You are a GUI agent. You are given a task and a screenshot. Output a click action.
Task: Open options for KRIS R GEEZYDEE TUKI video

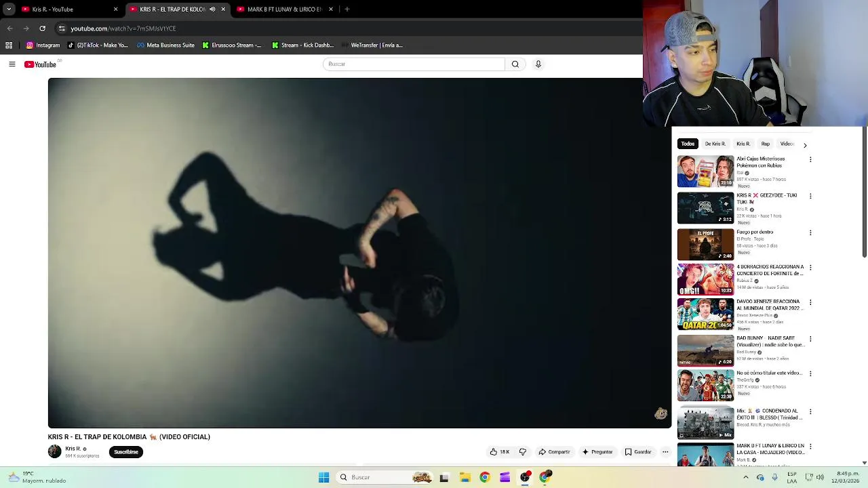pos(810,196)
